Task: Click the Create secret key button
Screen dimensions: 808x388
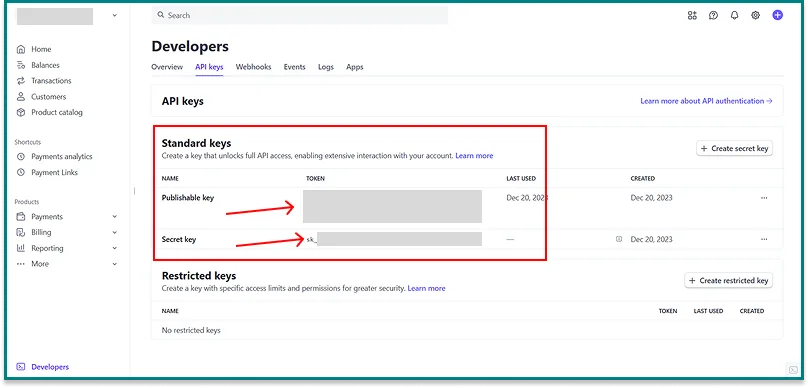Action: click(x=734, y=148)
